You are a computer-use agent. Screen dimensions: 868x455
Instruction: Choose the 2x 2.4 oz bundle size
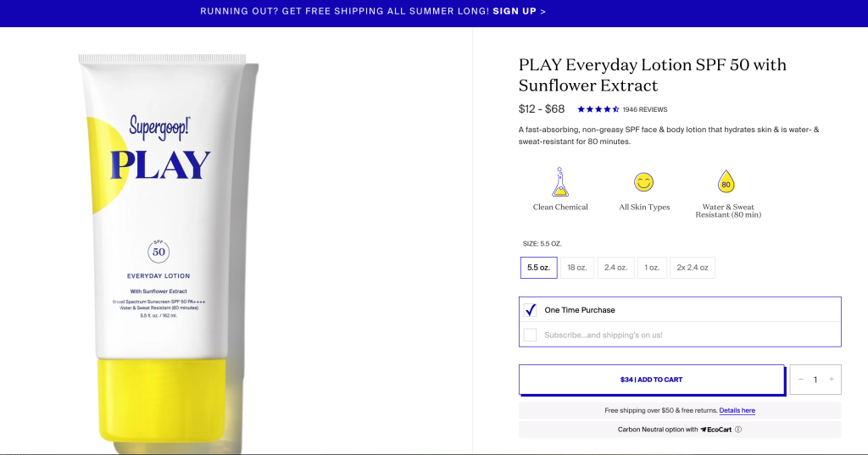click(693, 268)
